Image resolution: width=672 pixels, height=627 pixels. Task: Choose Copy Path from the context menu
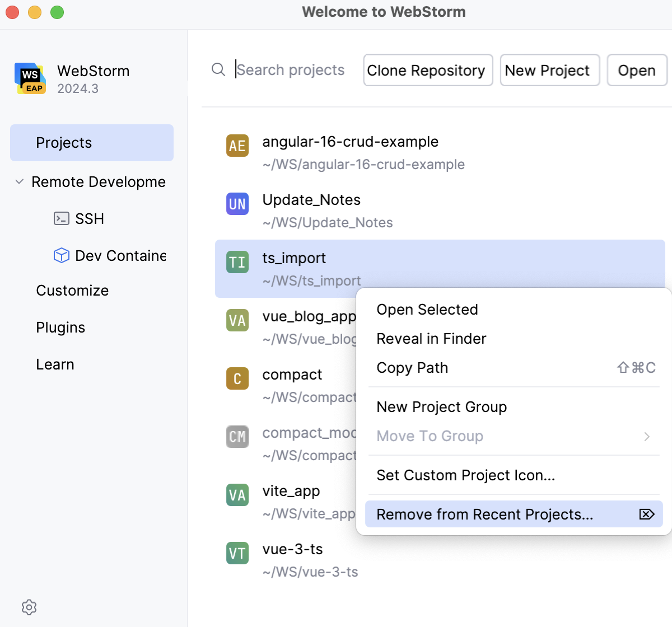click(x=412, y=368)
